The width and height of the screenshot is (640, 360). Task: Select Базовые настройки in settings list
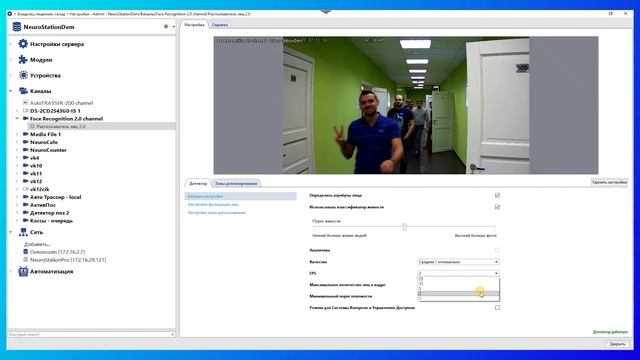pos(240,196)
